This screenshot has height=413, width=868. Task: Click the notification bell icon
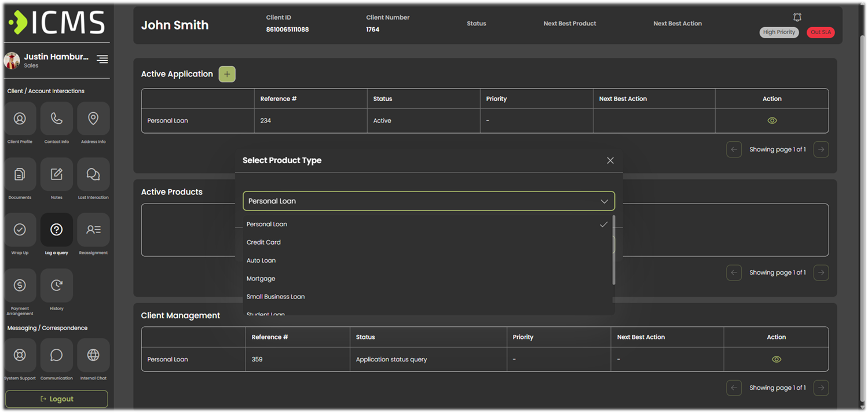coord(797,17)
